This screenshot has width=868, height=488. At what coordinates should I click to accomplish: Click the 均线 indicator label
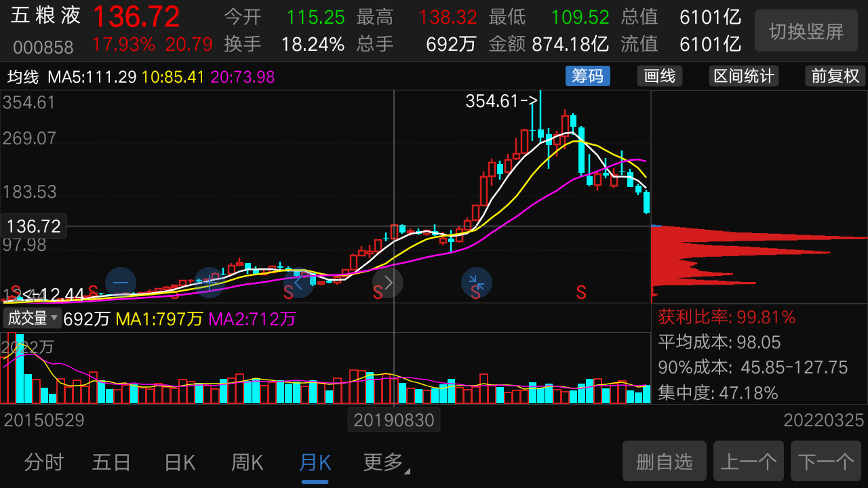[24, 77]
